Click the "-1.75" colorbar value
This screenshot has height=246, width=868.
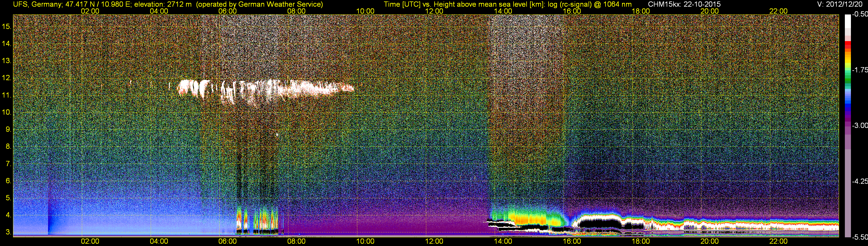click(x=860, y=70)
